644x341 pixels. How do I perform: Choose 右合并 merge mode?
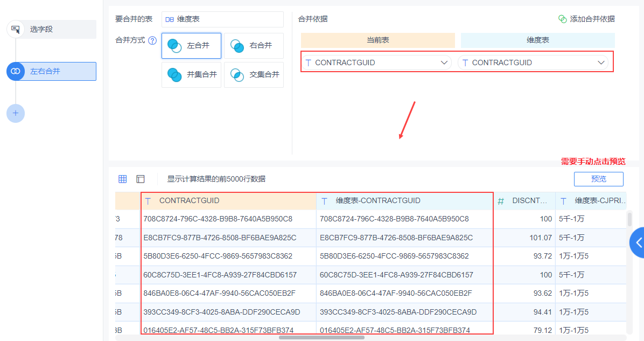[254, 46]
